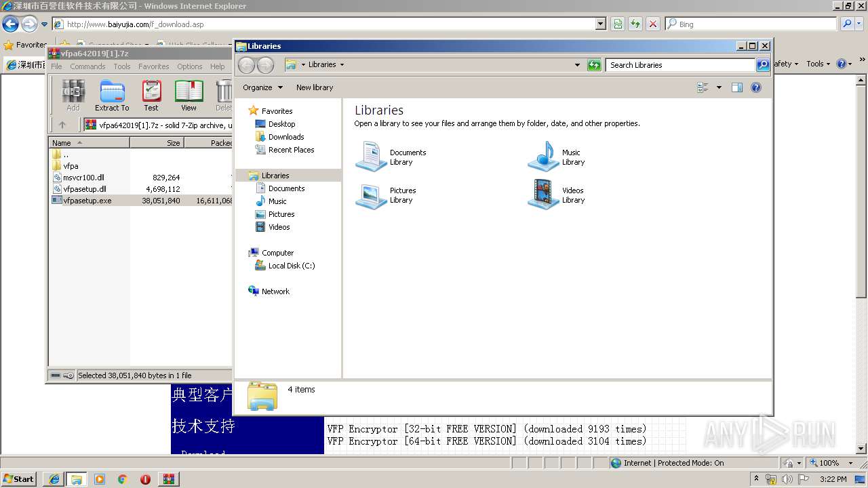Select Computer in the navigation pane
868x488 pixels.
277,253
